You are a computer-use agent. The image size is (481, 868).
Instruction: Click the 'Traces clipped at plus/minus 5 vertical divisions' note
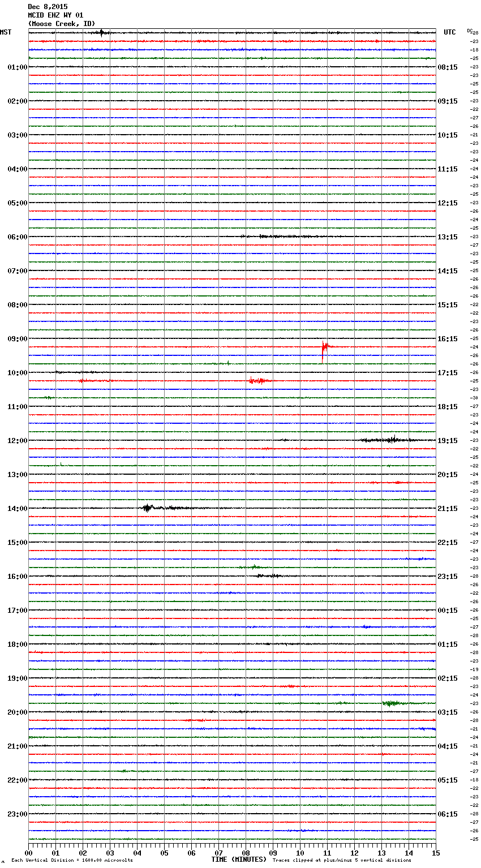(342, 860)
